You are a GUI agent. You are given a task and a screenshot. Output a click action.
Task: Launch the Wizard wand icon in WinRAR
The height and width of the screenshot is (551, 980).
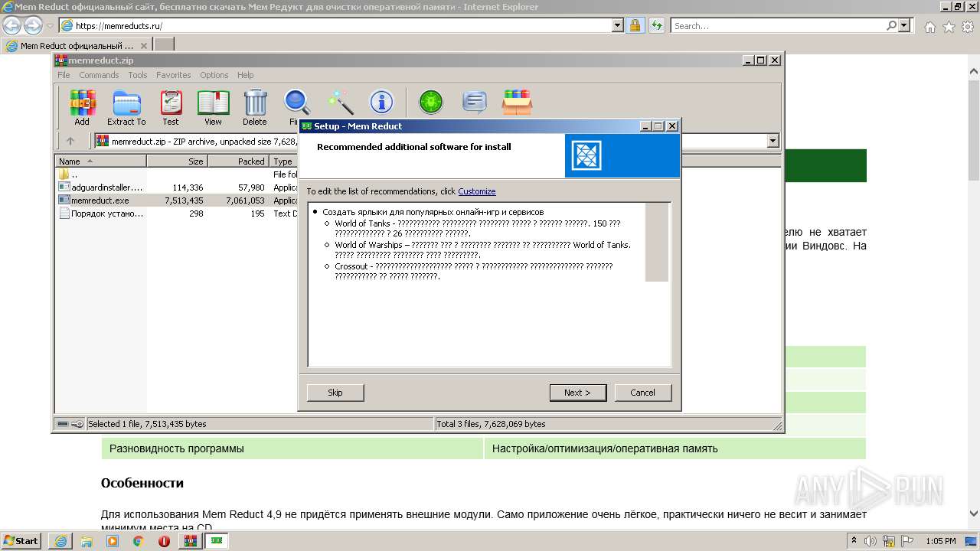click(x=340, y=102)
